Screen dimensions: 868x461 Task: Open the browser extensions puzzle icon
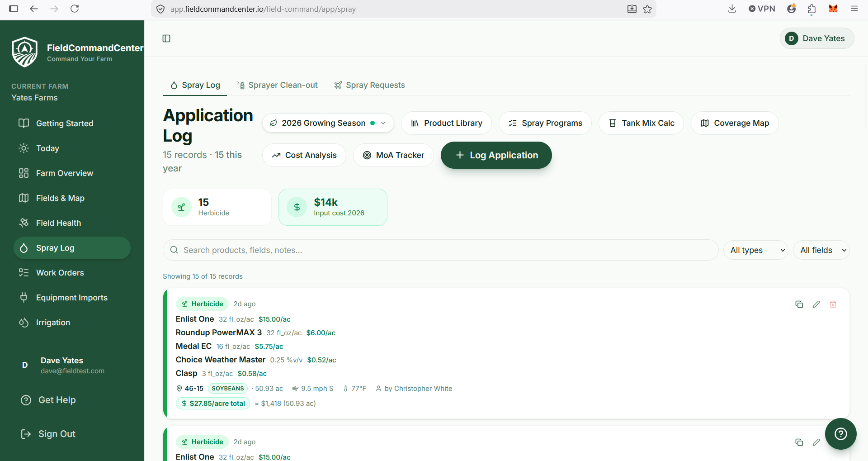(812, 9)
